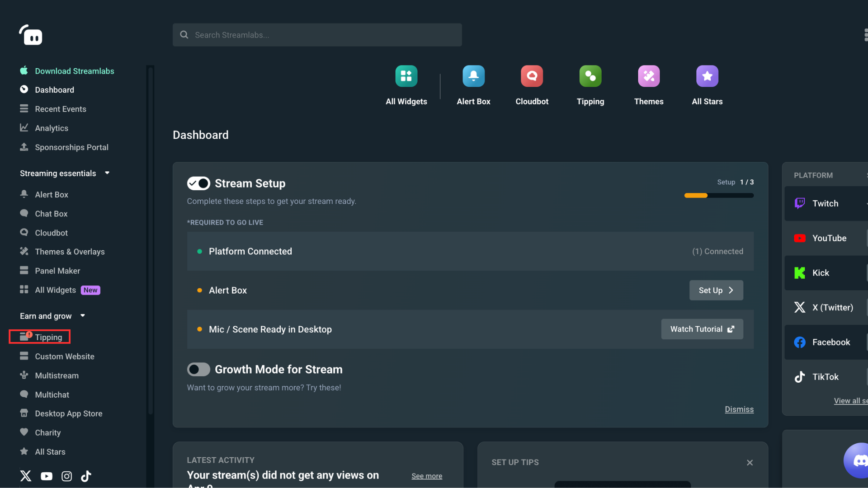Click the Multistream icon in sidebar
Image resolution: width=868 pixels, height=488 pixels.
click(x=24, y=375)
